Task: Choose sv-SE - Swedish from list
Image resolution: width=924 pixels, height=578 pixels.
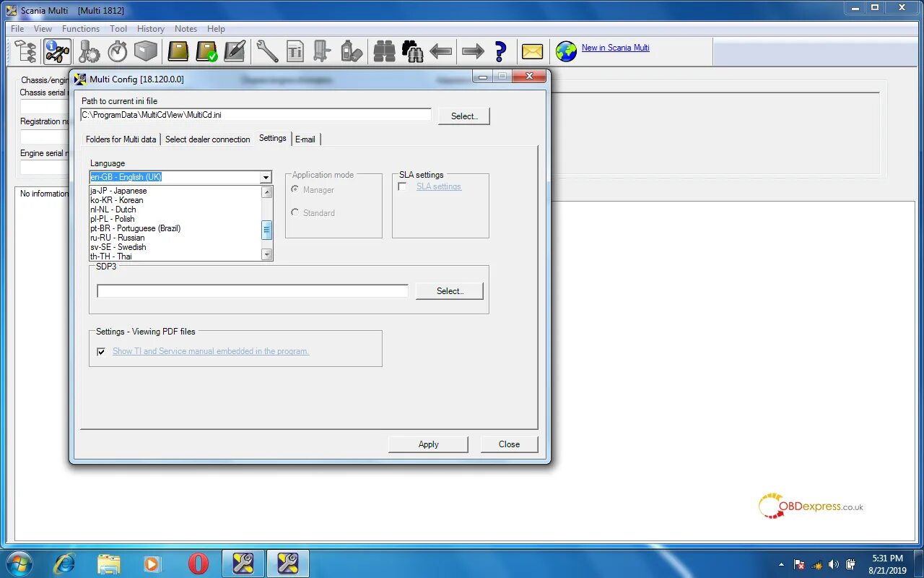Action: tap(175, 247)
